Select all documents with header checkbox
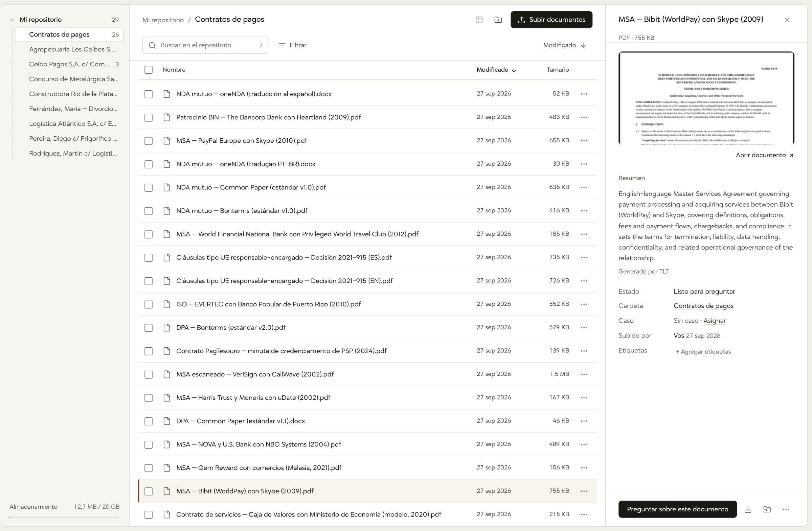 pos(149,70)
